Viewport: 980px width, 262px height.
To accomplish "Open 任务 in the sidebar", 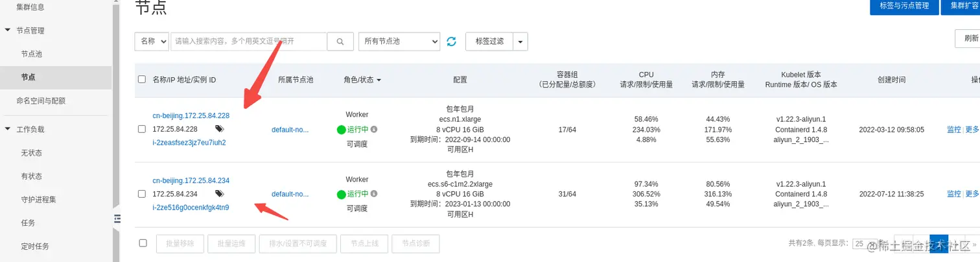I will (x=28, y=222).
